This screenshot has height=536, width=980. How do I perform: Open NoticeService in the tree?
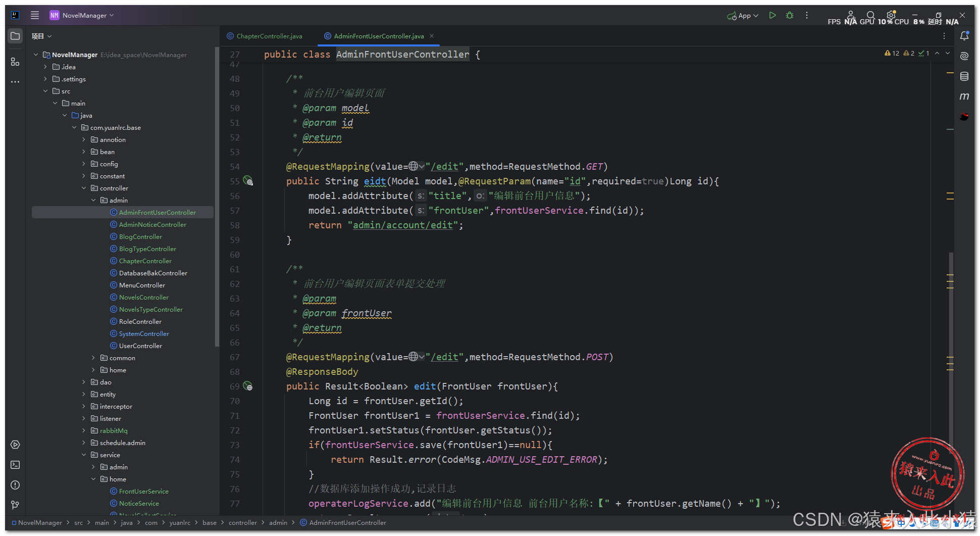pos(139,503)
